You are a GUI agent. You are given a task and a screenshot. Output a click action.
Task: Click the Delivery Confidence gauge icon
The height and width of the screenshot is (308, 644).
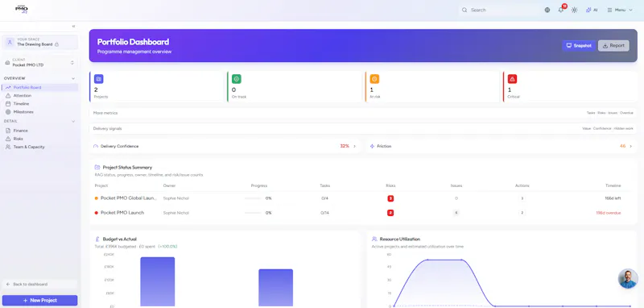point(96,146)
